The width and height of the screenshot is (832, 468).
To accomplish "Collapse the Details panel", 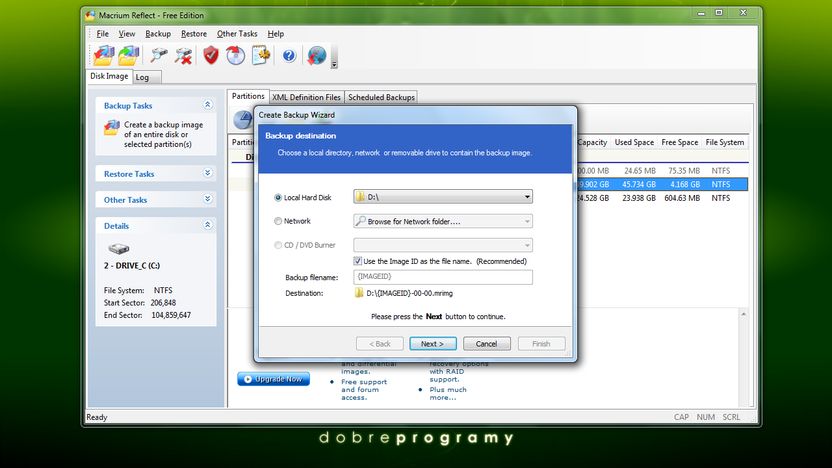I will (x=207, y=225).
